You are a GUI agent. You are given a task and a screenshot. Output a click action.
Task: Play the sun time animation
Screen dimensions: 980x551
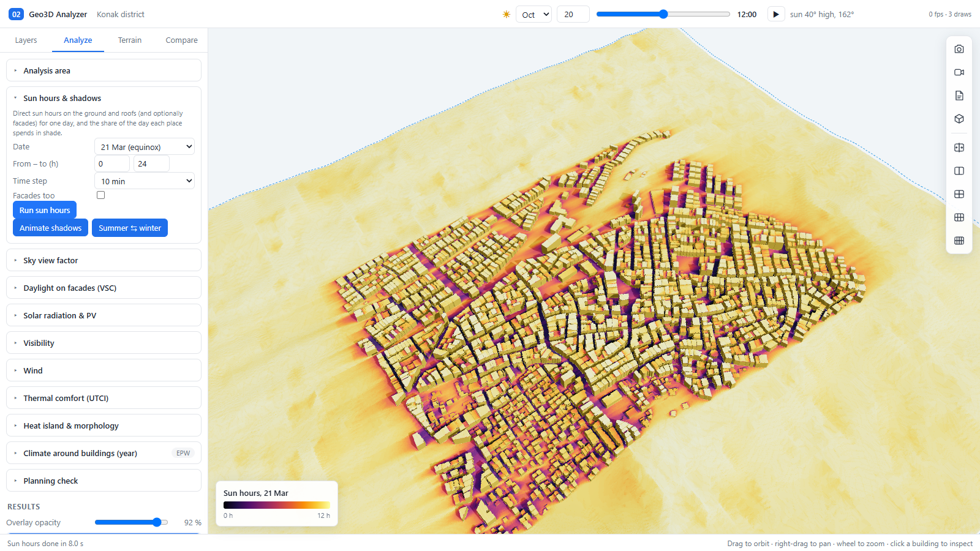coord(776,14)
